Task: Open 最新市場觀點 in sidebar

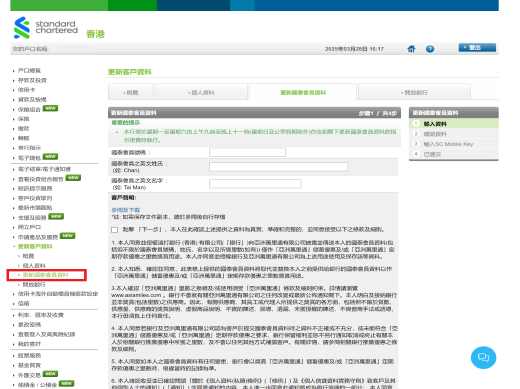Action: point(35,208)
